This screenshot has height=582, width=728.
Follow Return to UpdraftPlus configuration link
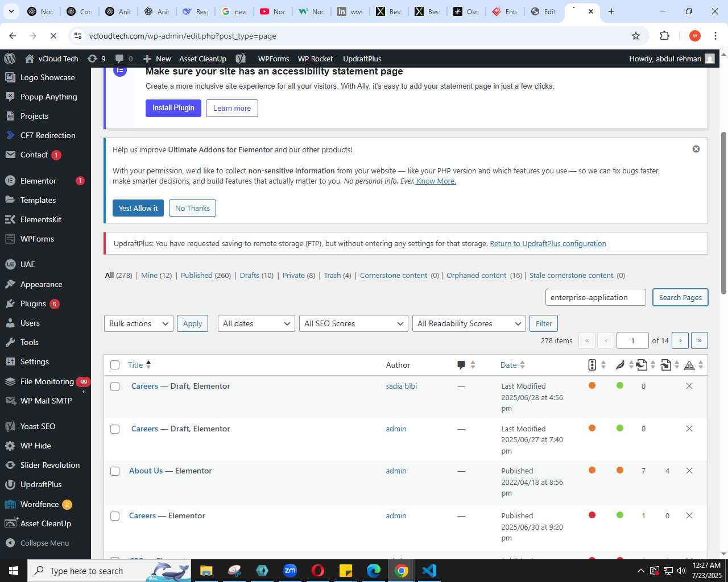click(548, 243)
